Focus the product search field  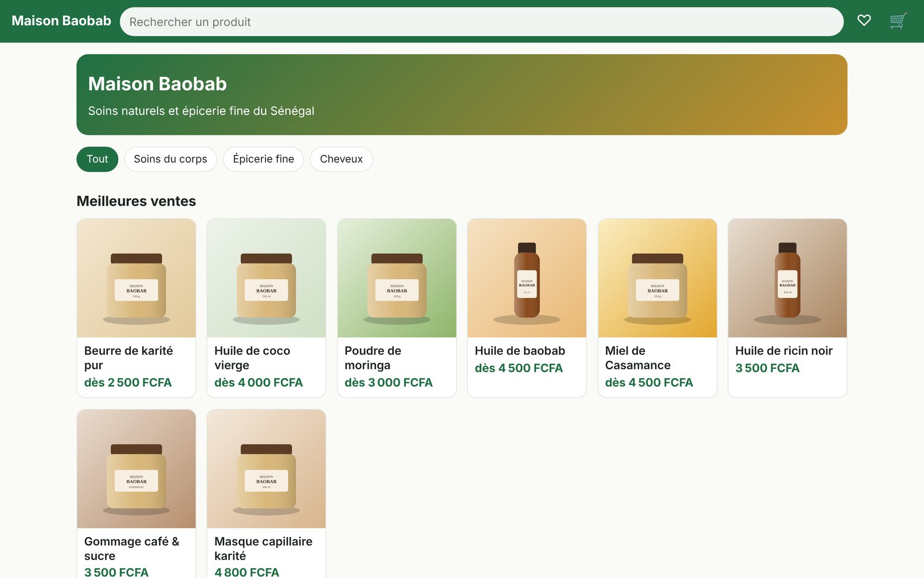(482, 21)
